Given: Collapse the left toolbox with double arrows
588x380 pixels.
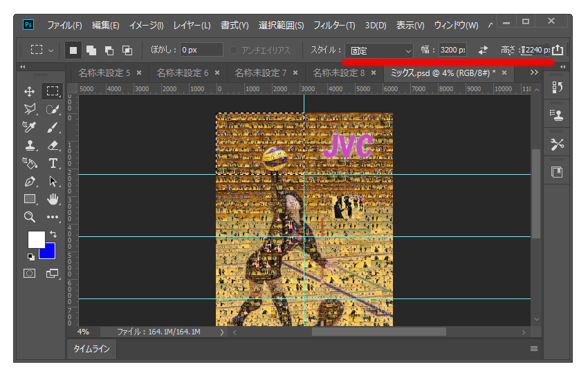Looking at the screenshot, I should 23,66.
